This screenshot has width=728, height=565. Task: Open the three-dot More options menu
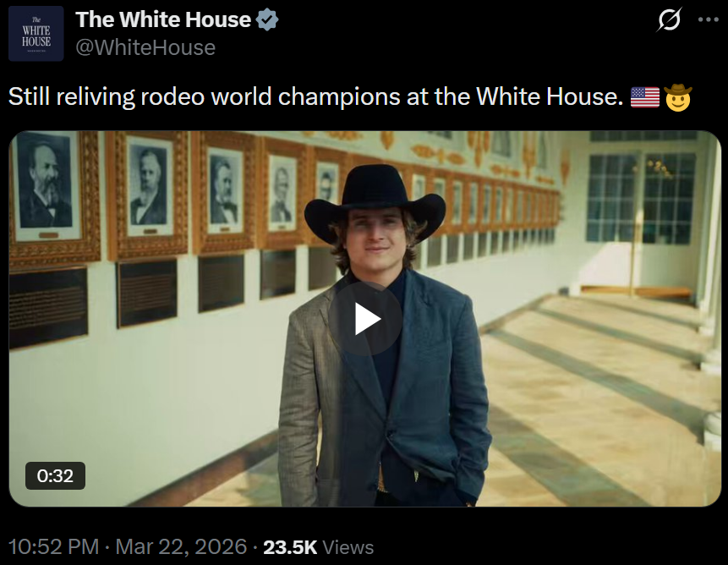(707, 20)
